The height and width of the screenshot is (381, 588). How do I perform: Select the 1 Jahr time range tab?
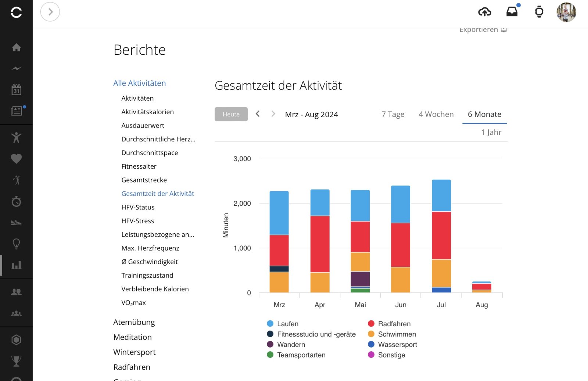491,132
